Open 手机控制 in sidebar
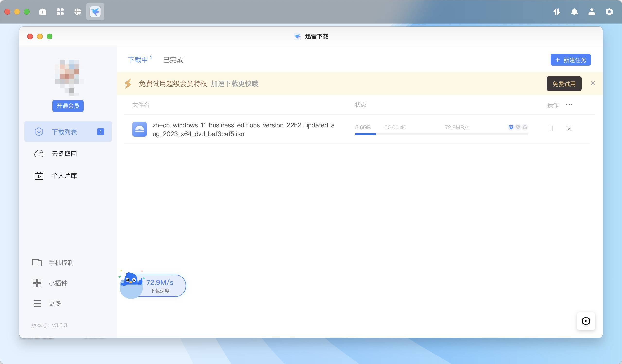 click(x=53, y=263)
